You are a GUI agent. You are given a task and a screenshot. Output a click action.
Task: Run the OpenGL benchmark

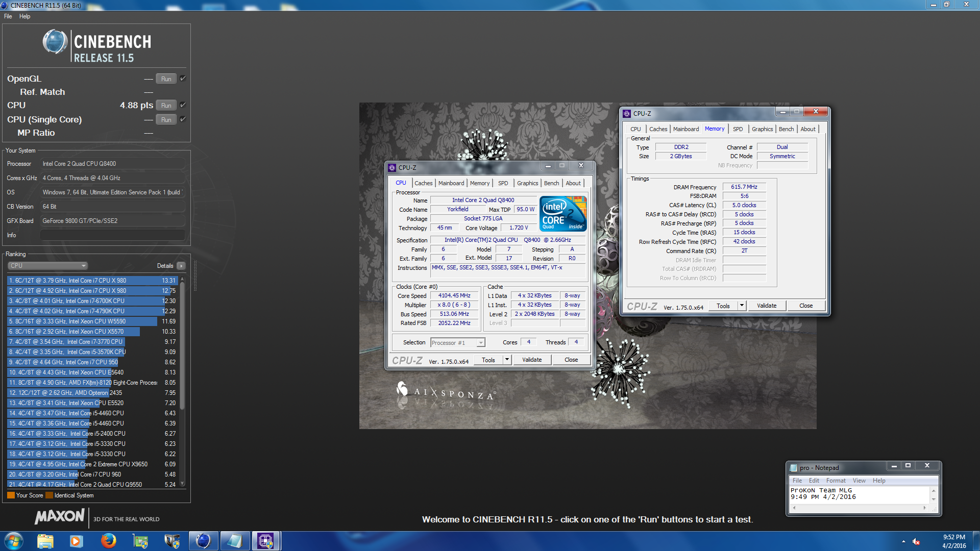coord(166,79)
